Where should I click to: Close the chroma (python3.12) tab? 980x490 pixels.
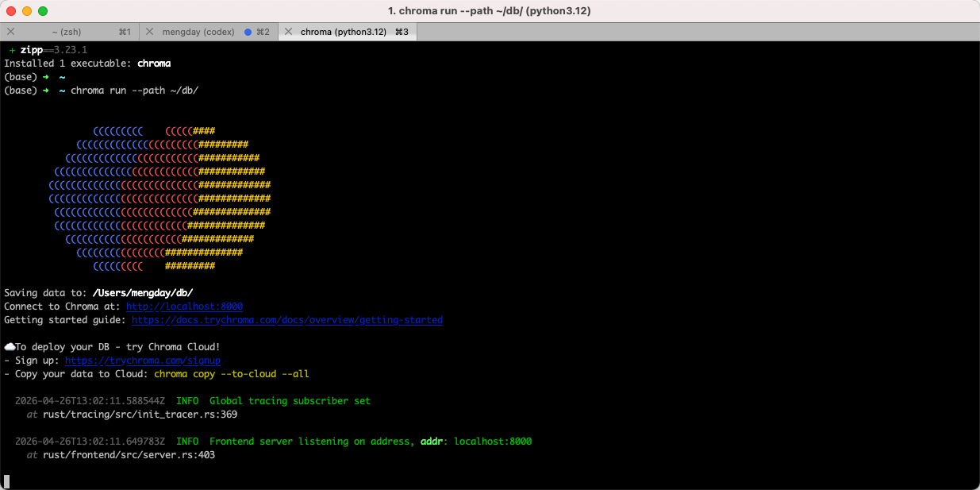tap(288, 32)
